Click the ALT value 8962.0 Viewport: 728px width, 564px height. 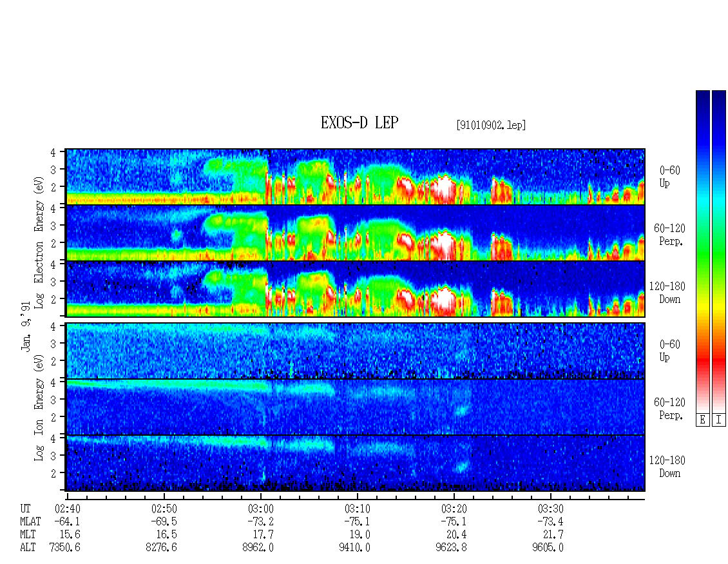click(x=258, y=548)
